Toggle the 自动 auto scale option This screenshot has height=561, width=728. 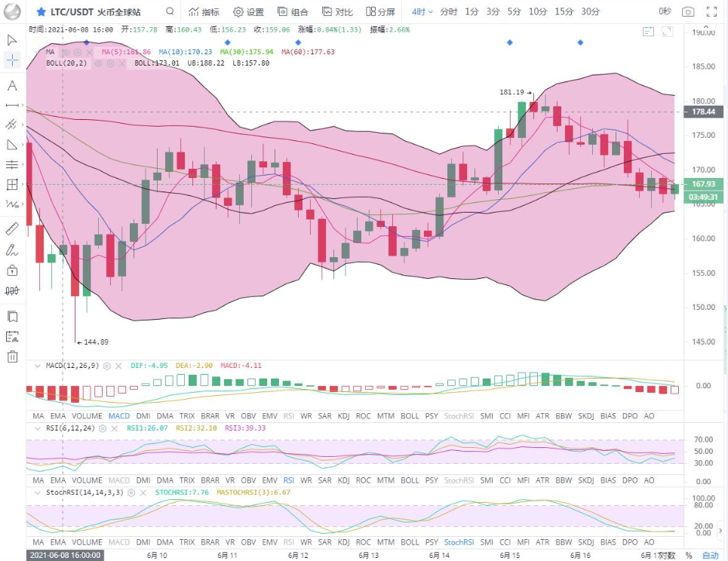click(x=710, y=556)
